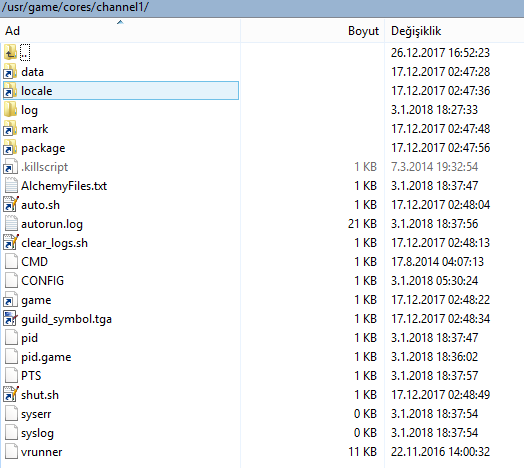Click the syserr file icon

(11, 414)
